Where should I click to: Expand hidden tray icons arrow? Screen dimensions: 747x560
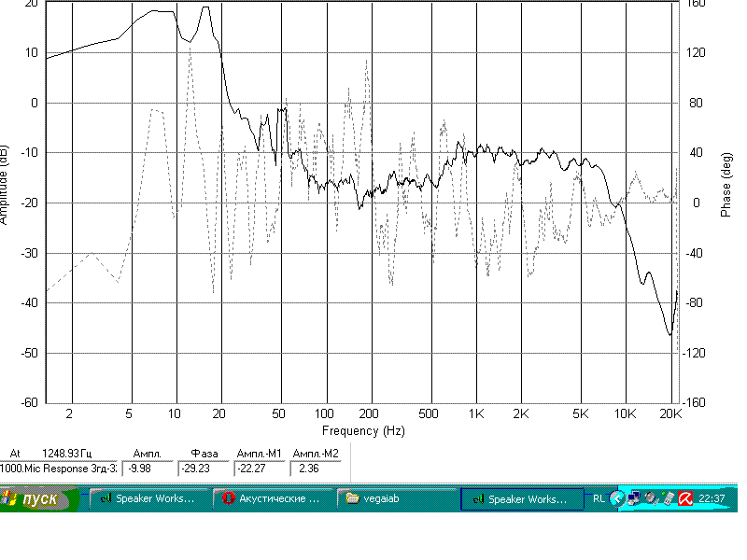617,498
